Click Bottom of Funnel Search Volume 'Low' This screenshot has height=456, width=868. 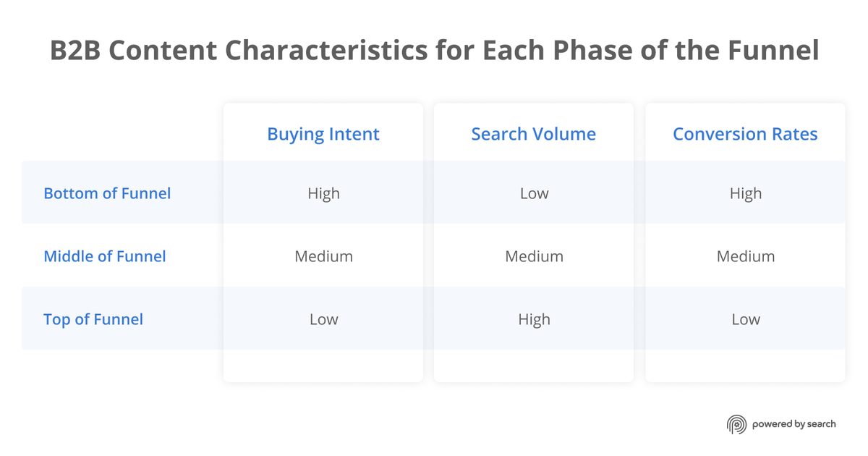(534, 193)
